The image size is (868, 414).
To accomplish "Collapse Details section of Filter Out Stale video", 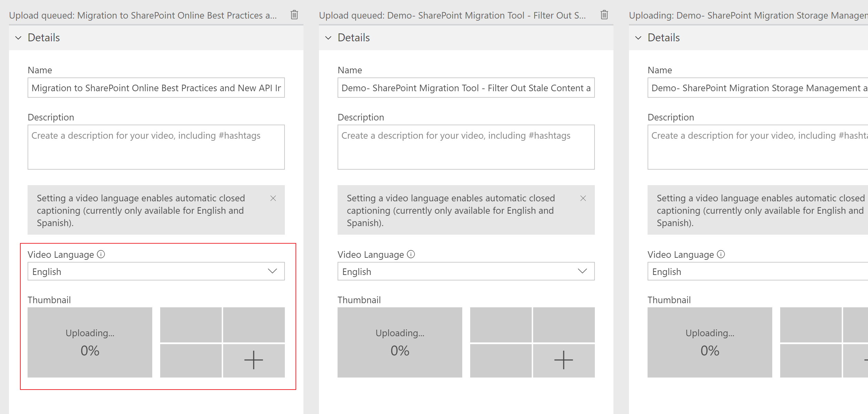I will [329, 38].
